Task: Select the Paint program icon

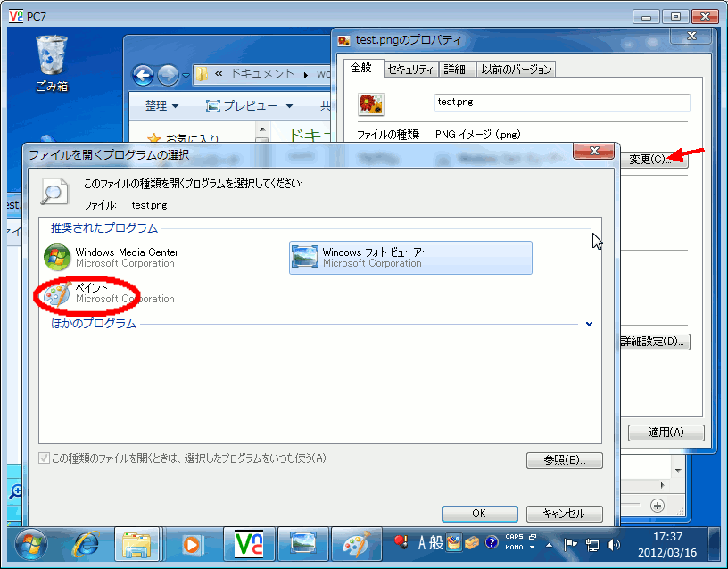Action: tap(57, 293)
